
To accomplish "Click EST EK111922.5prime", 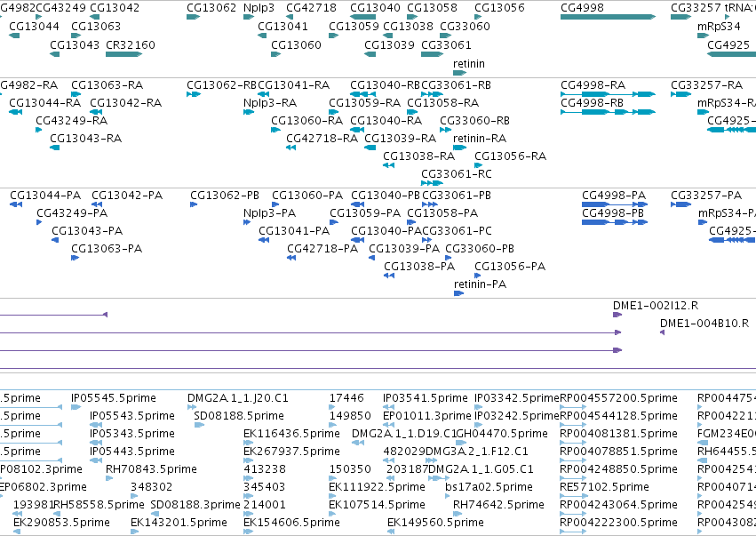I will [x=377, y=487].
